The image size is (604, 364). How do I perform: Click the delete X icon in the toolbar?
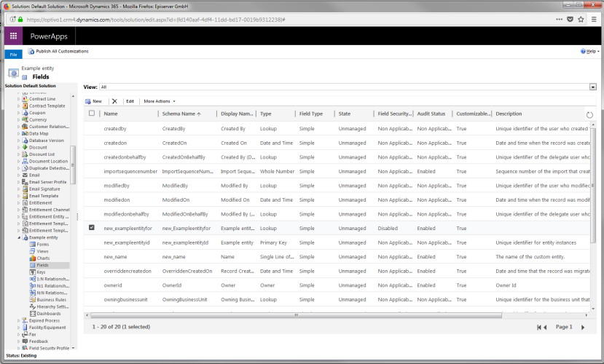tap(114, 101)
